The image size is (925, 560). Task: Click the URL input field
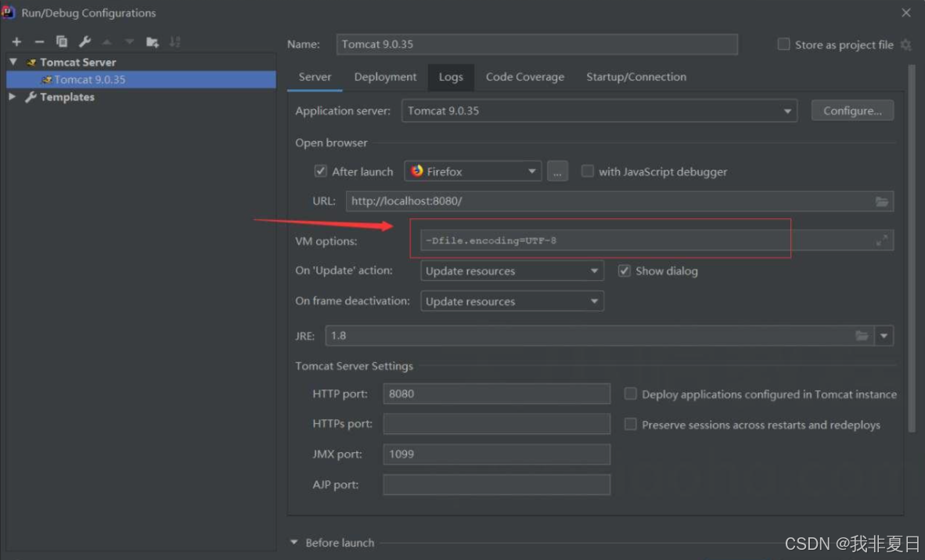[x=620, y=202]
